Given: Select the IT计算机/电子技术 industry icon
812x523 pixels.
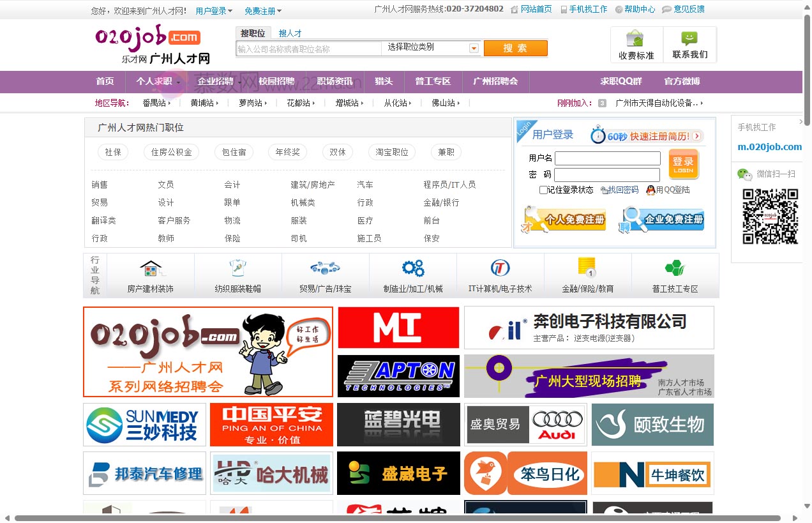Looking at the screenshot, I should pyautogui.click(x=500, y=268).
